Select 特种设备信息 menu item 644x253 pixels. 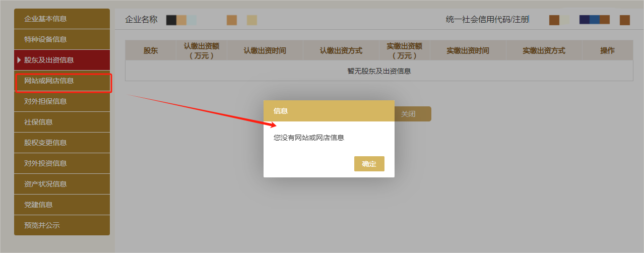(x=62, y=39)
